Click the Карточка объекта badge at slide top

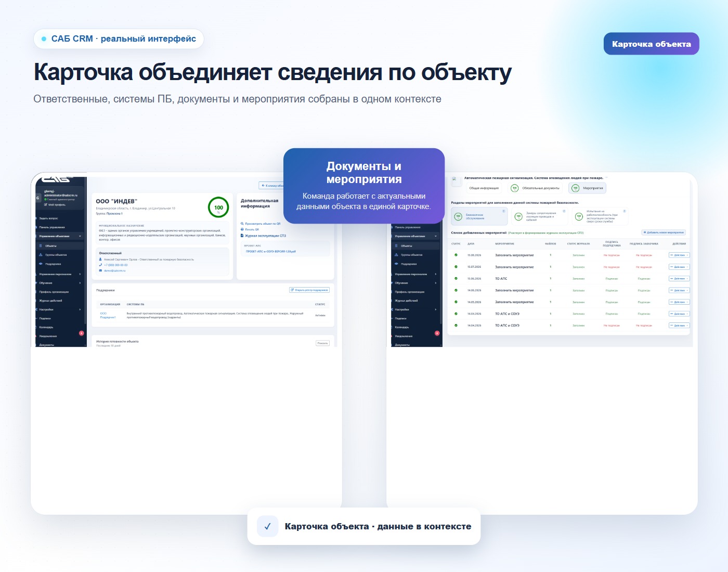[x=652, y=44]
